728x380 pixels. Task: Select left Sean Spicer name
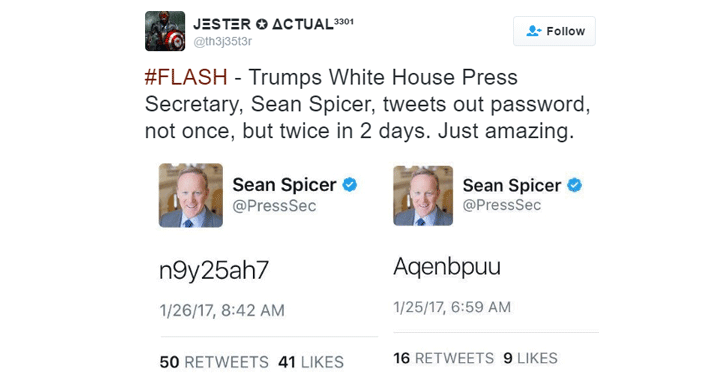click(x=284, y=185)
